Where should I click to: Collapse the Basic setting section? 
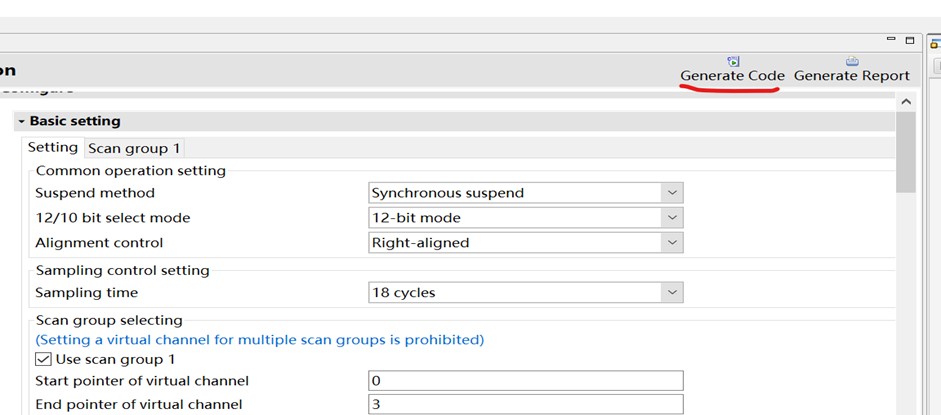point(22,121)
